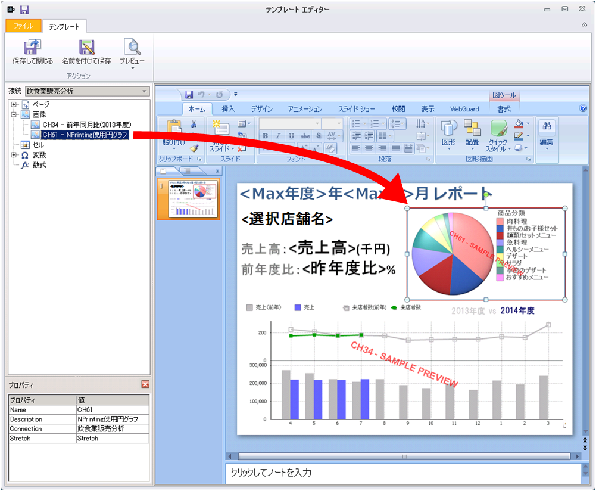Click the paste clipboard icon
596x491 pixels.
[x=174, y=127]
